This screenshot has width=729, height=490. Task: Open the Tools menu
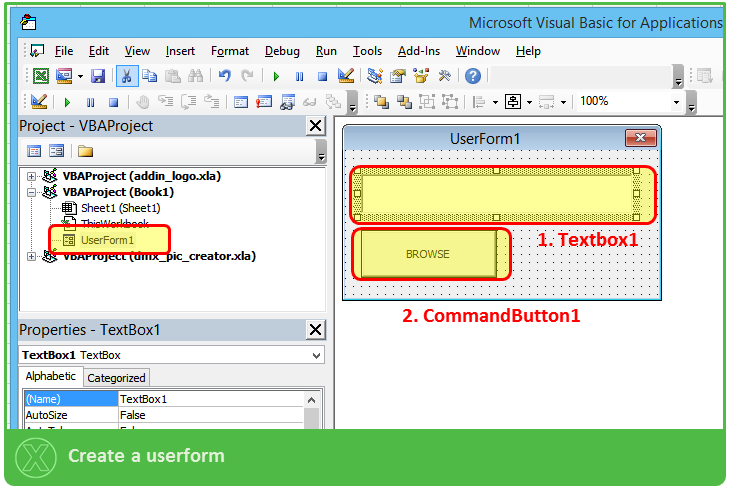pos(367,51)
